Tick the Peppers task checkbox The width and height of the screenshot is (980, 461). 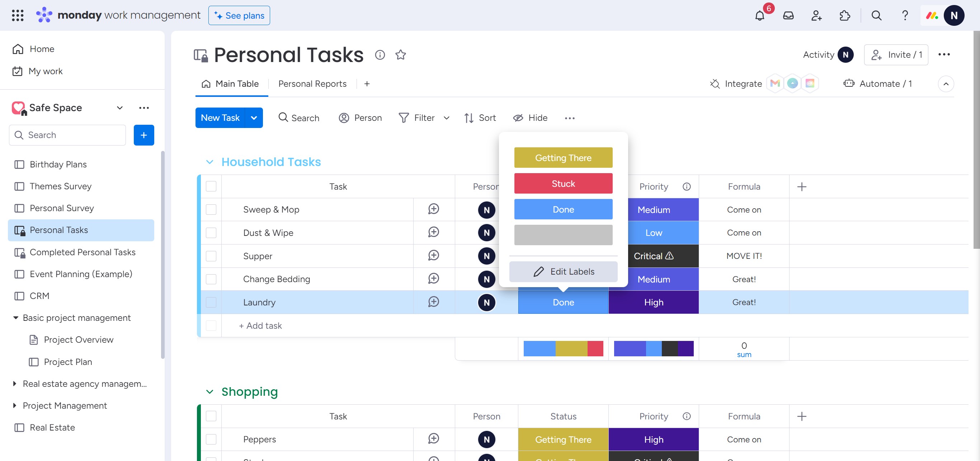(x=211, y=439)
